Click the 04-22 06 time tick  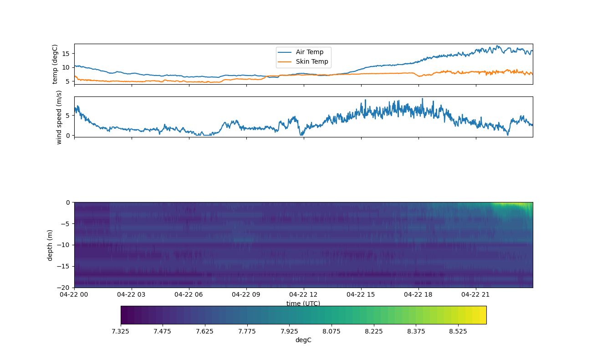click(x=189, y=294)
